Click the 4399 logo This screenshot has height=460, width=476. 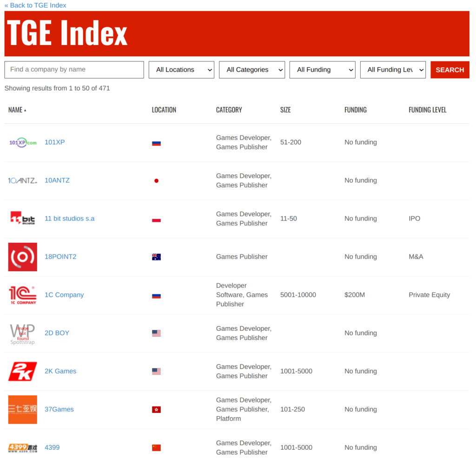[23, 447]
